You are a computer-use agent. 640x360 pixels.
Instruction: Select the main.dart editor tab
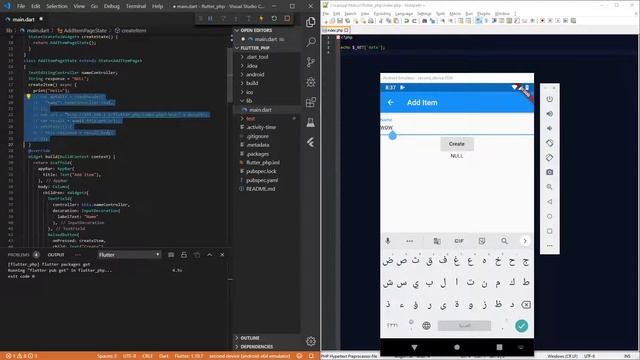pyautogui.click(x=24, y=19)
